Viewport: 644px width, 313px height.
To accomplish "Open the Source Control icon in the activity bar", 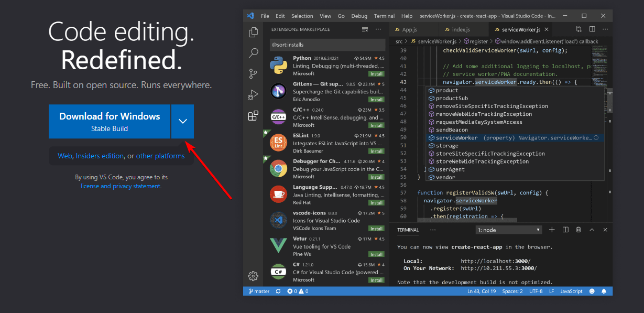I will [253, 74].
